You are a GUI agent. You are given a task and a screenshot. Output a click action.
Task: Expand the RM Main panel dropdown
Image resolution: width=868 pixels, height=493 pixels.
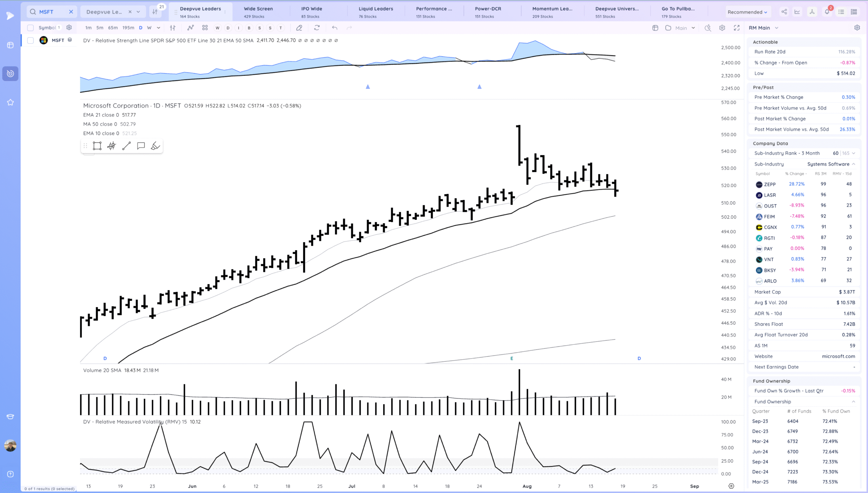point(776,28)
